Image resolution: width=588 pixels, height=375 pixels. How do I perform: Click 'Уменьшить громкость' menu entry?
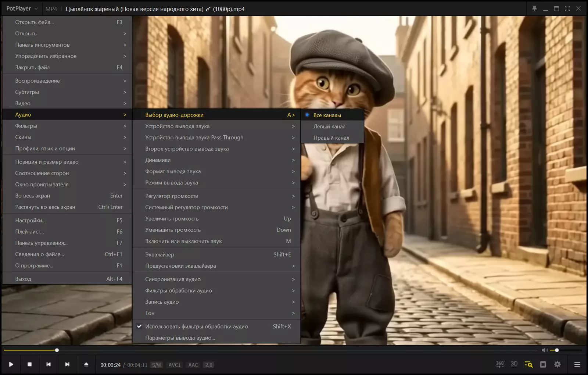pyautogui.click(x=216, y=230)
